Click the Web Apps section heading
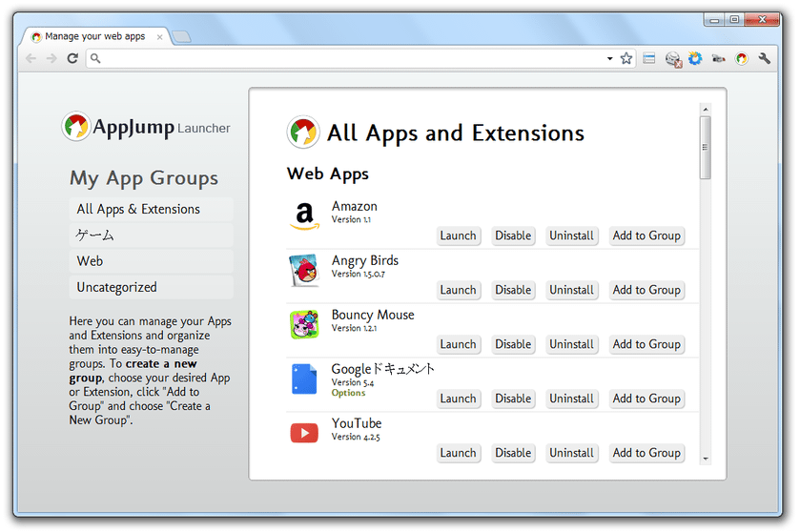Viewport: 800px width, 532px height. [328, 174]
